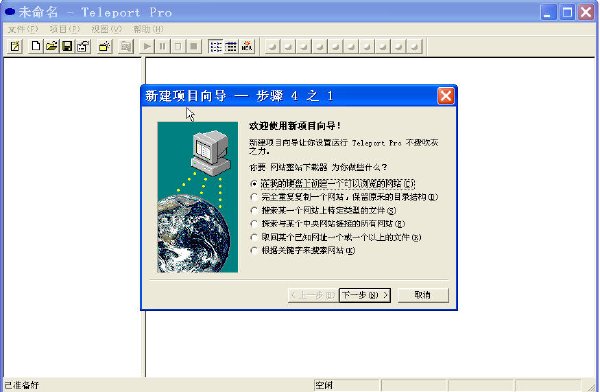
Task: Maximize the Teleport Pro window
Action: 567,12
